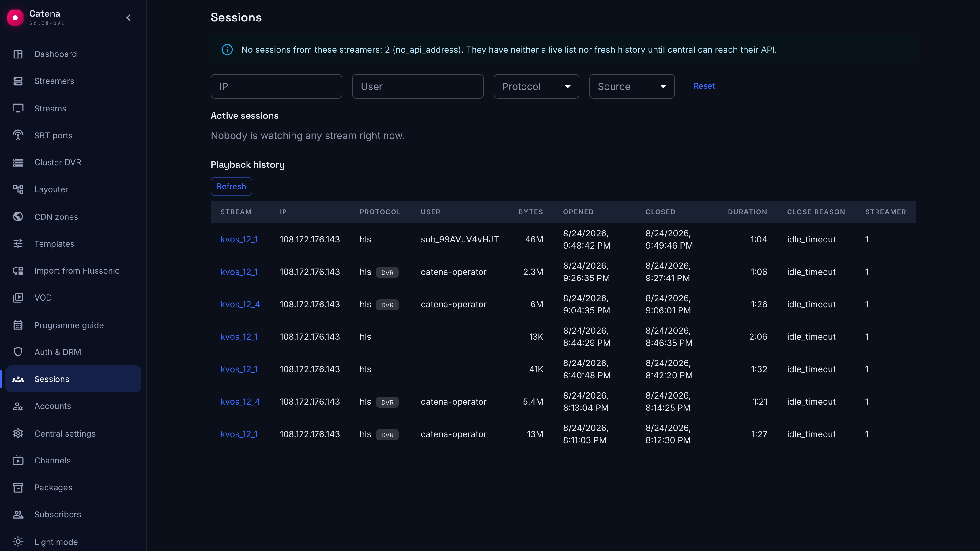
Task: Click the STREAM column header
Action: (236, 212)
